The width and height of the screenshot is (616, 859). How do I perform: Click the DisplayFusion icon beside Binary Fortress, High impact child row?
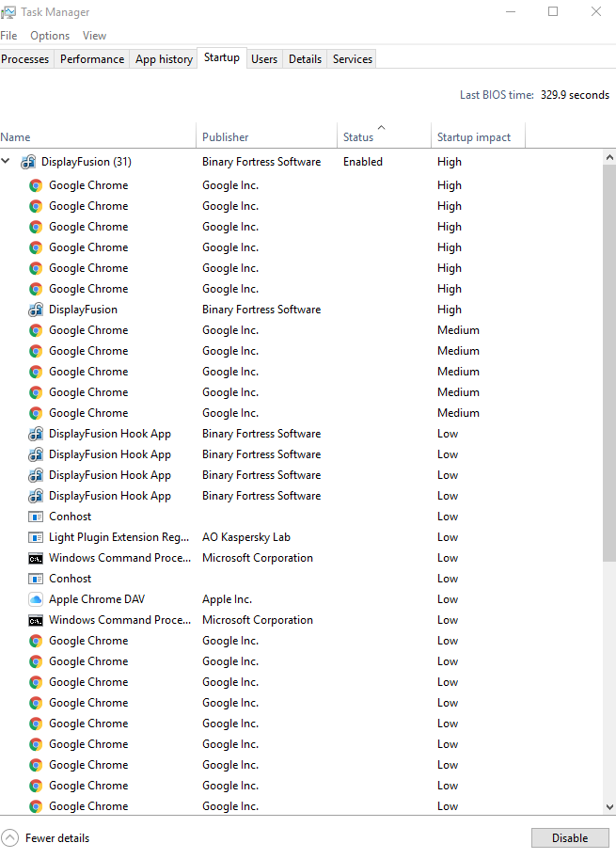[x=36, y=310]
